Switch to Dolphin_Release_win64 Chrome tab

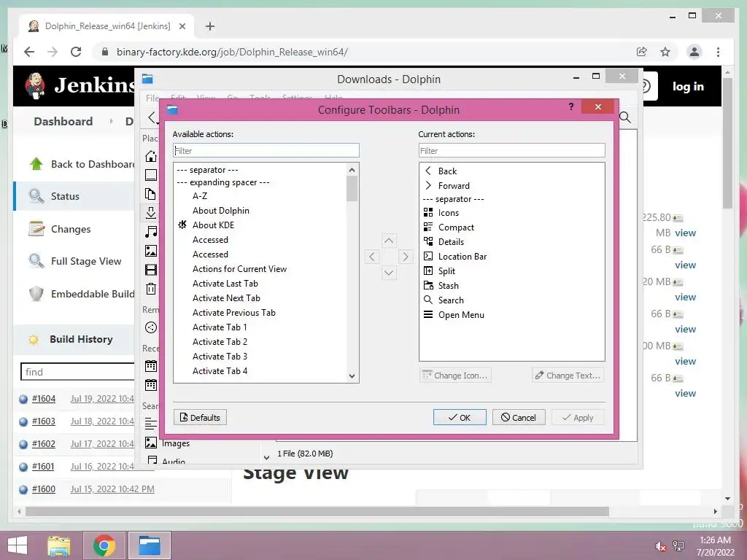click(107, 26)
